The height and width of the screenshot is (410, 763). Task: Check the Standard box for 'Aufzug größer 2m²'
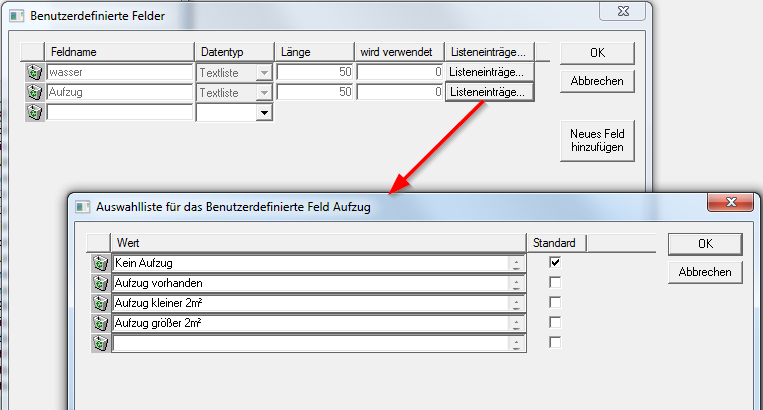point(555,323)
